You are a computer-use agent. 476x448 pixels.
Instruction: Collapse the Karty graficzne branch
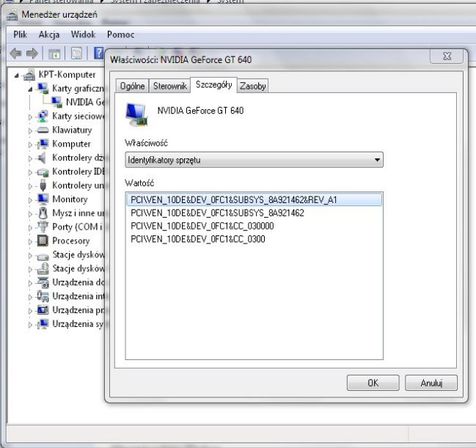point(30,89)
